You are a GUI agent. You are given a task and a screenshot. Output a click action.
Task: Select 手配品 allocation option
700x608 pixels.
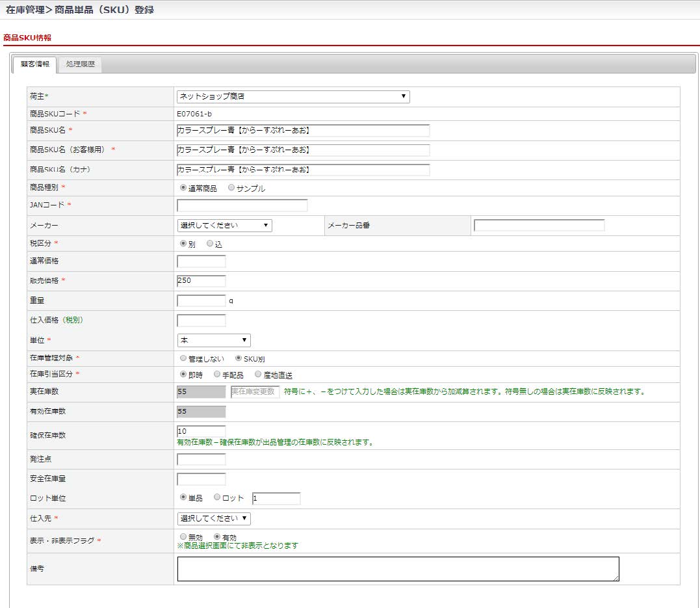click(x=217, y=375)
